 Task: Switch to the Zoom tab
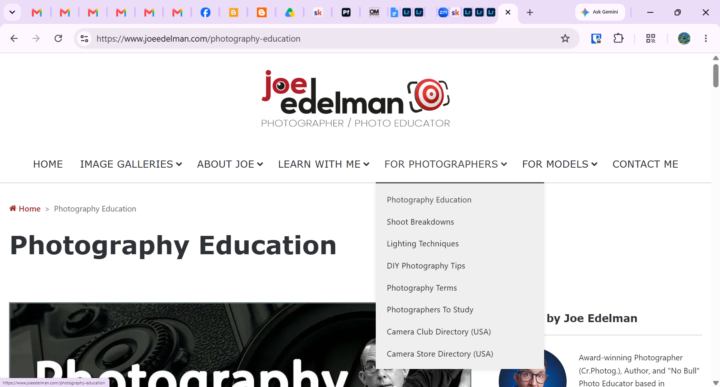[x=443, y=12]
